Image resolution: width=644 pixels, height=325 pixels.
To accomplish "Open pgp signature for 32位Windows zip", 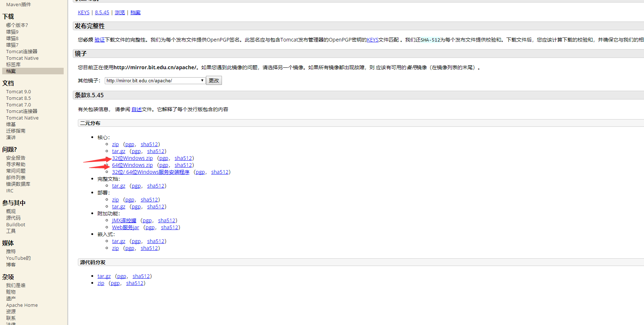I will pyautogui.click(x=164, y=158).
